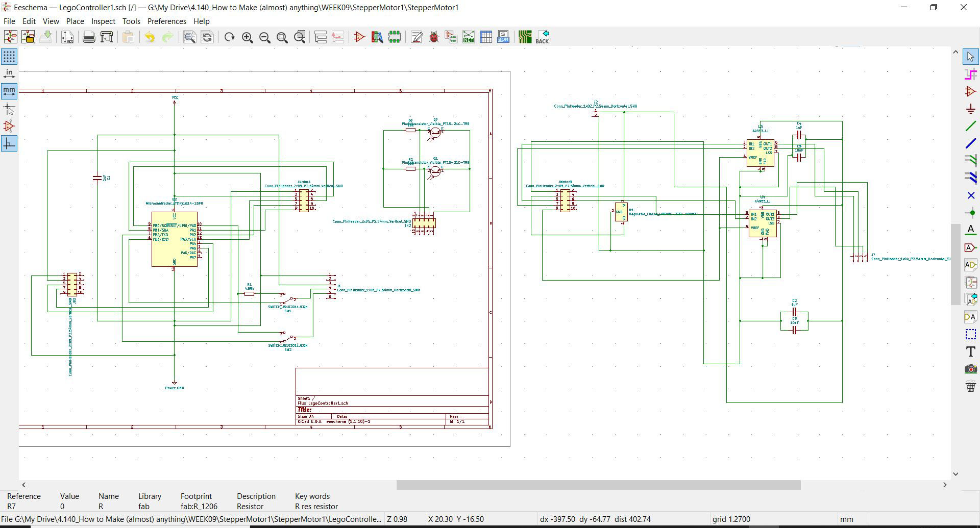Open the Edit menu
The image size is (980, 528).
click(x=29, y=21)
